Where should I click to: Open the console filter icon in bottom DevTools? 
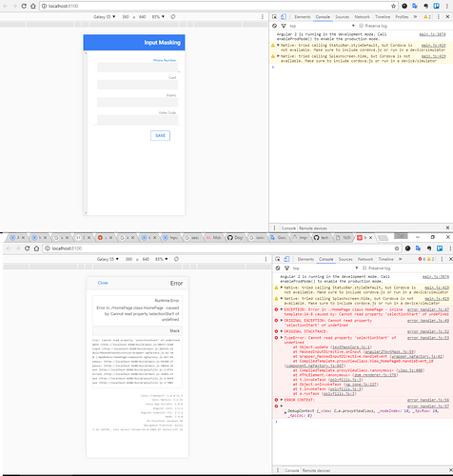pos(286,268)
